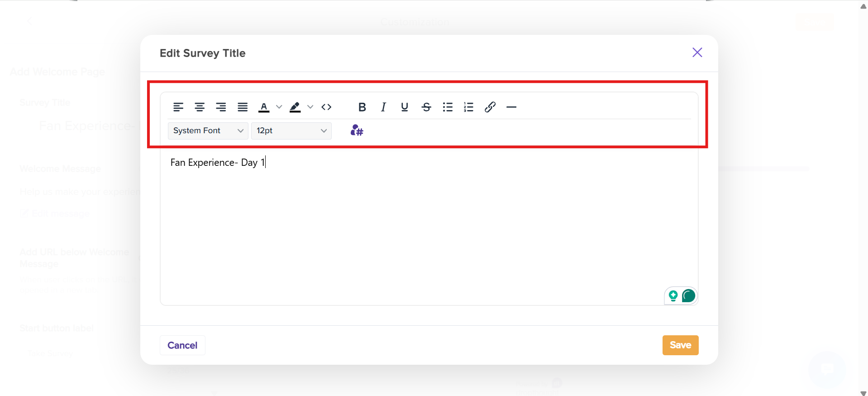The image size is (868, 396).
Task: Click the personalization variable icon
Action: click(357, 131)
